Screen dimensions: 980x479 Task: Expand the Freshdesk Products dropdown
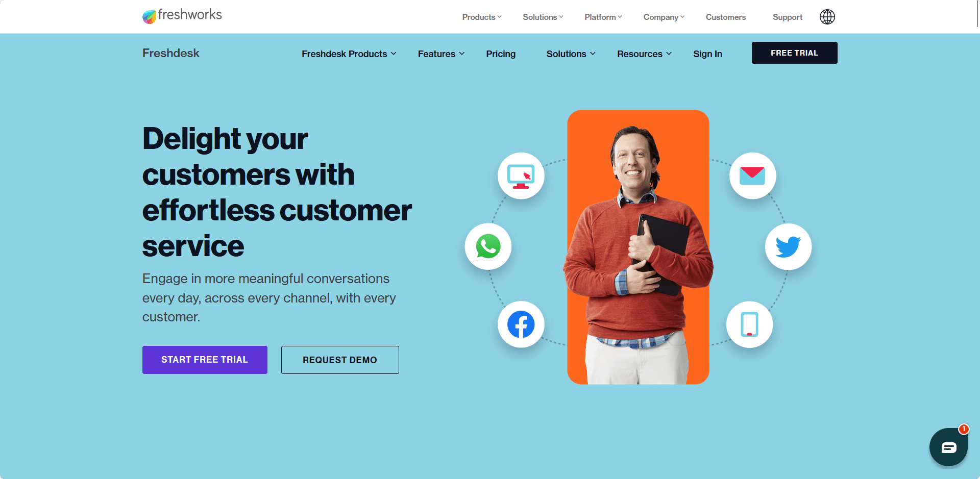349,54
